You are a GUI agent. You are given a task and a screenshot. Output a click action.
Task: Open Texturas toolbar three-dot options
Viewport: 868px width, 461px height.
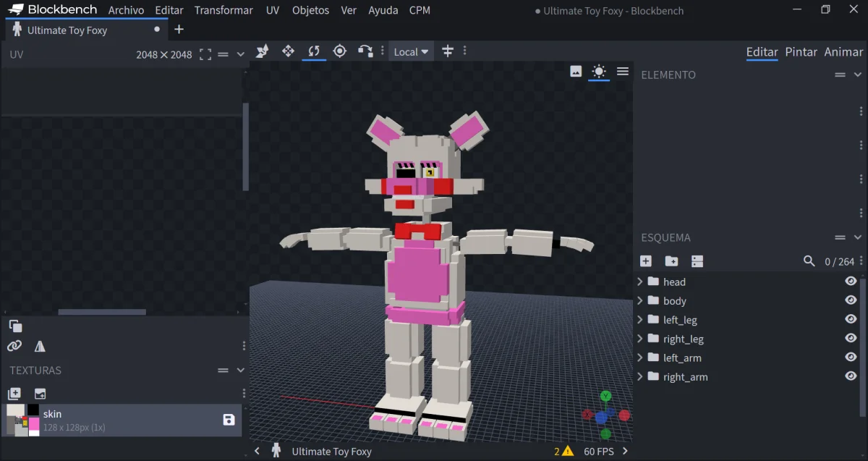pos(244,394)
